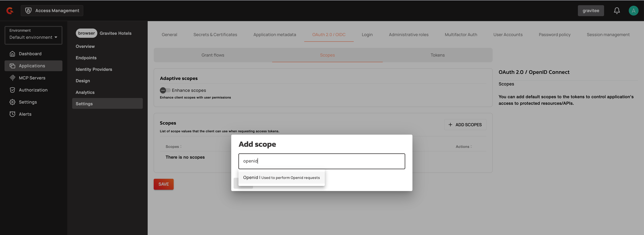Toggle the Enhance scopes switch
The height and width of the screenshot is (235, 644).
click(x=165, y=90)
